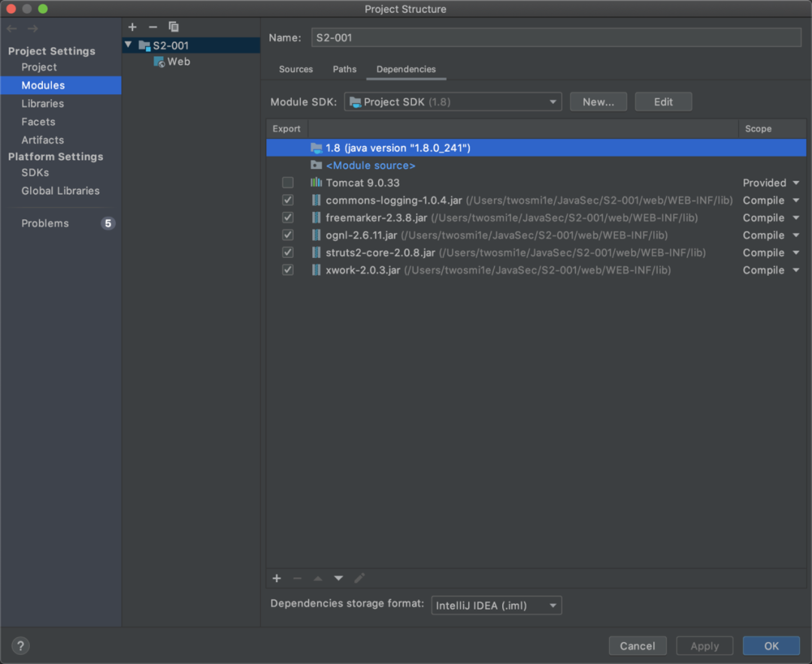Click the back navigation arrow

pos(12,29)
